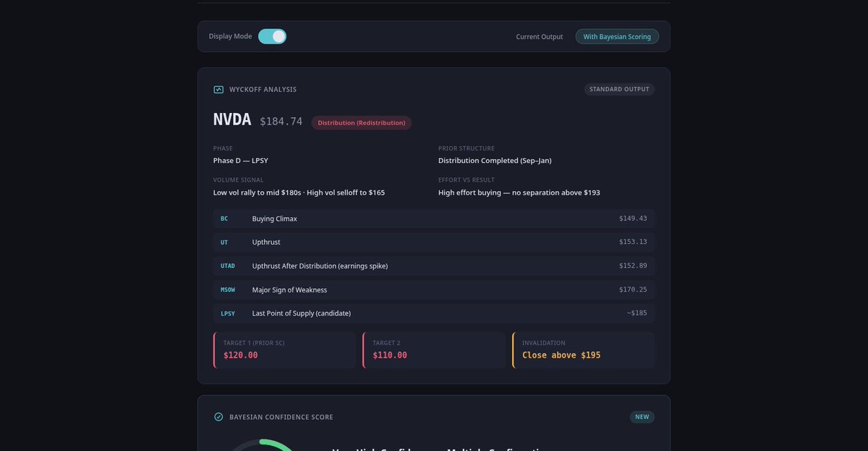Click the High effort buying text
This screenshot has height=451, width=868.
(519, 193)
